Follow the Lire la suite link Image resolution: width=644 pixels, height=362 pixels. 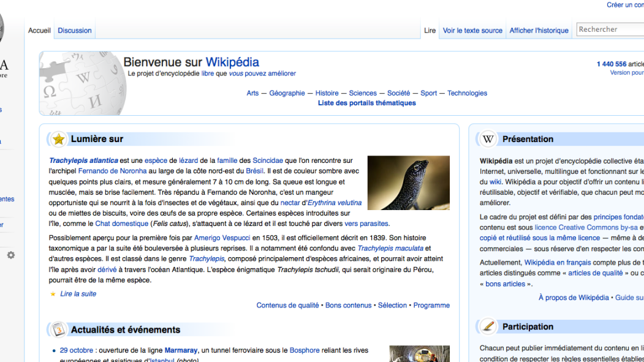tap(78, 294)
